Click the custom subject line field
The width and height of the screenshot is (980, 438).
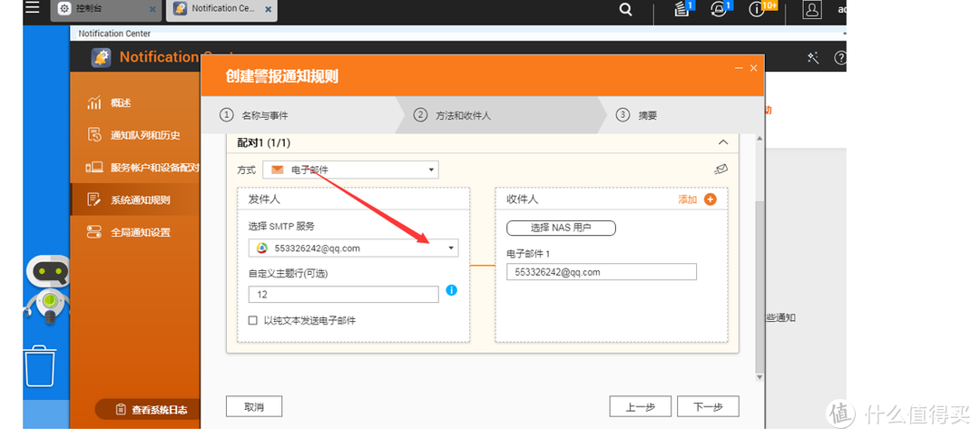[x=344, y=295]
